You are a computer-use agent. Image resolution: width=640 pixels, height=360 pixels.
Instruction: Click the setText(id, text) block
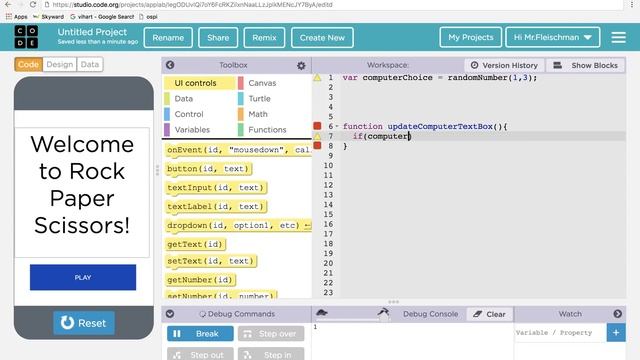211,260
